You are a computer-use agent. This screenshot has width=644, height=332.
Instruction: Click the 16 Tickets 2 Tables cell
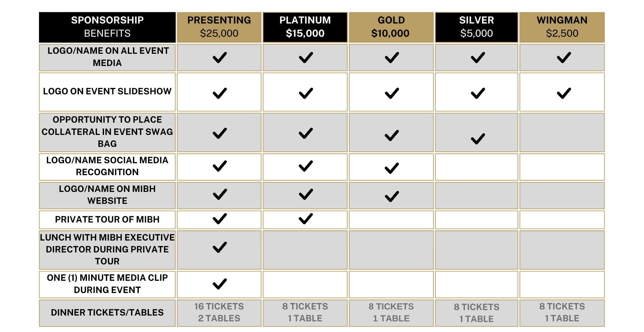click(x=219, y=313)
